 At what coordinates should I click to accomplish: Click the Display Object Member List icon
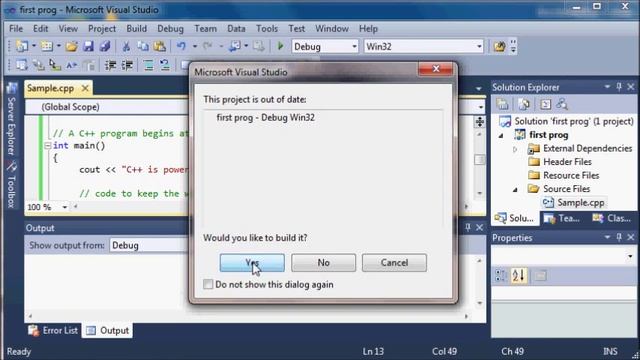(21, 65)
